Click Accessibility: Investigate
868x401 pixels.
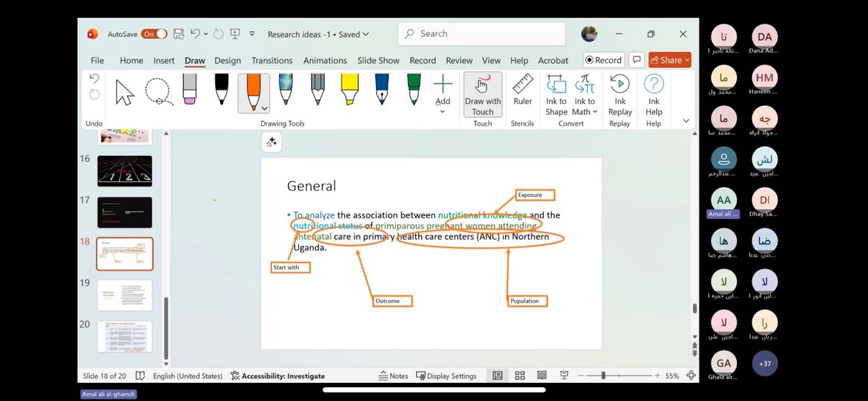[x=278, y=376]
